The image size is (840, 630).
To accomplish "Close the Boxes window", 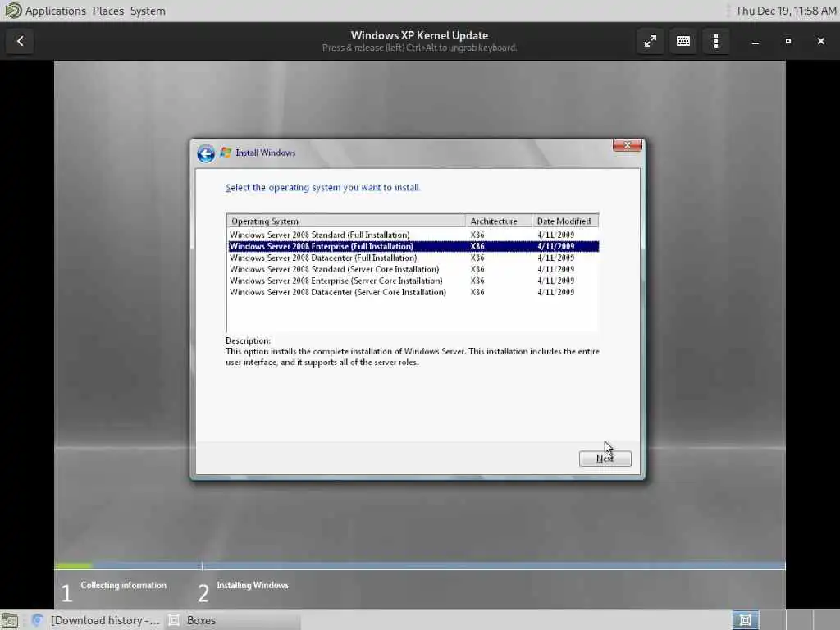I will click(x=820, y=41).
